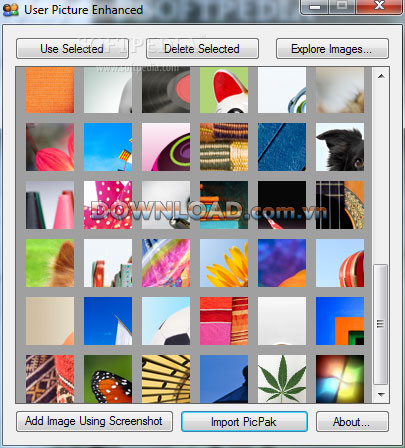
Task: Pick the pink polka dot pinwheel
Action: (108, 205)
